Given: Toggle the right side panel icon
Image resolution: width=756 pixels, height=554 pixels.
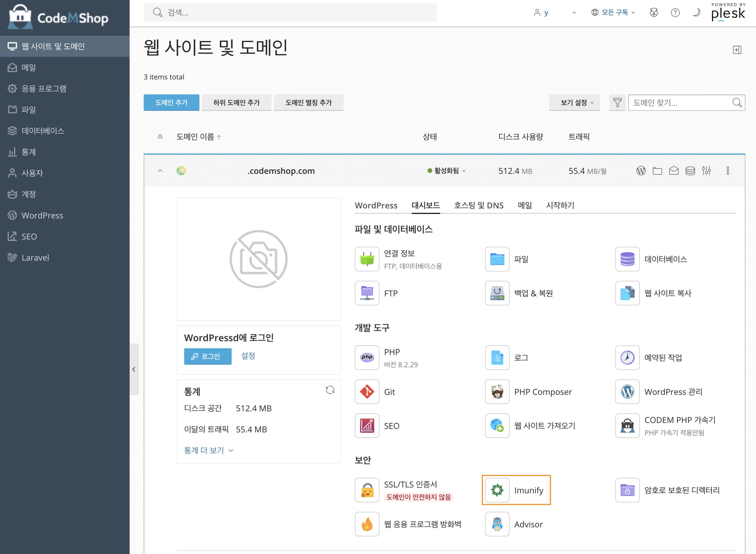Looking at the screenshot, I should (x=737, y=50).
